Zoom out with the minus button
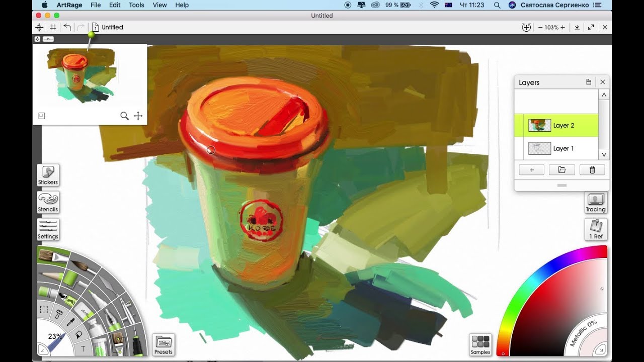Screen dimensions: 644x362 pos(540,27)
